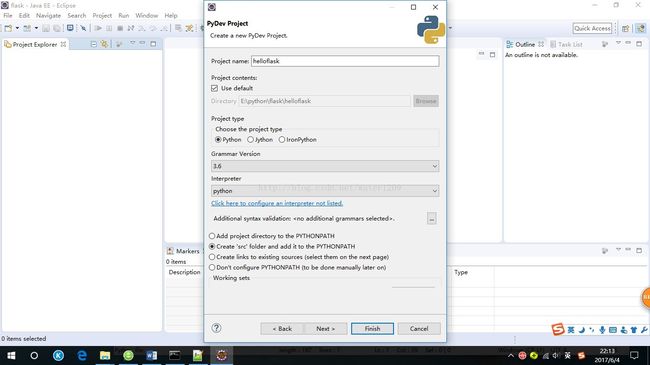Click the Cancel button
The height and width of the screenshot is (365, 650).
coord(419,328)
